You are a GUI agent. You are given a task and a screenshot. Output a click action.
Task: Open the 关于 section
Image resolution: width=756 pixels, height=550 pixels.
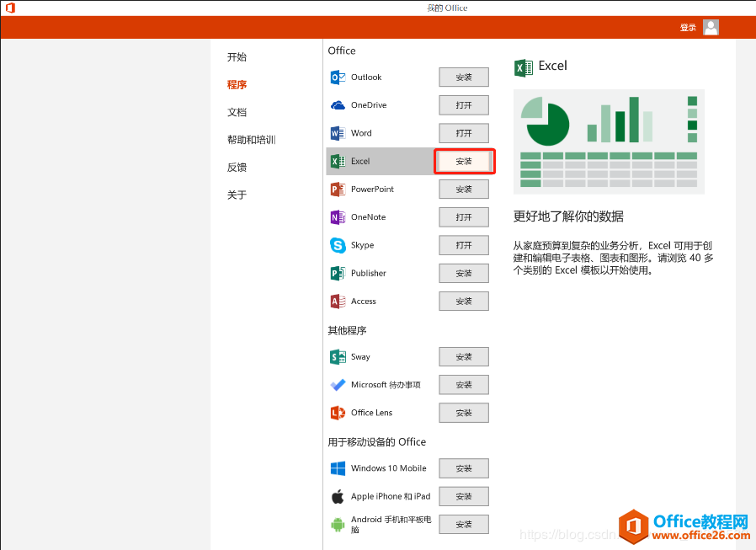[237, 195]
